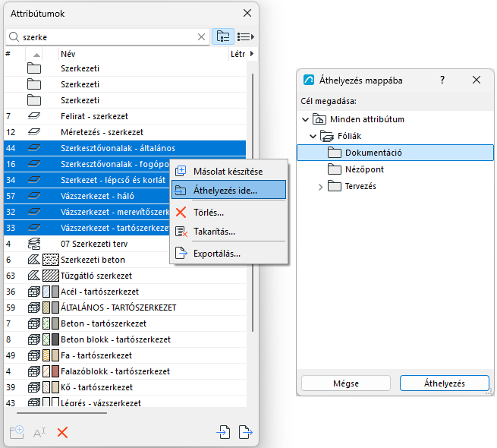Click the Mégse button
This screenshot has height=448, width=497.
click(x=346, y=383)
